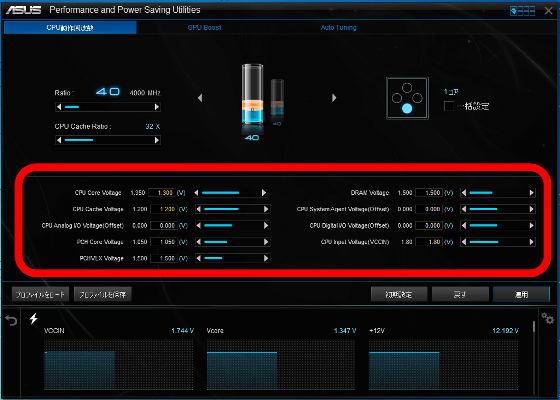Select the right core circle in core selector
The height and width of the screenshot is (400, 560).
click(x=418, y=98)
